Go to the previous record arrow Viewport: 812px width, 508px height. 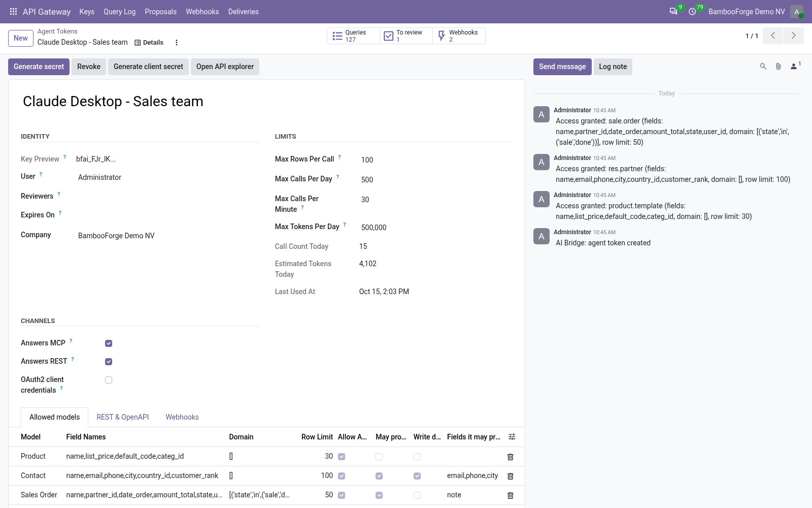(773, 36)
